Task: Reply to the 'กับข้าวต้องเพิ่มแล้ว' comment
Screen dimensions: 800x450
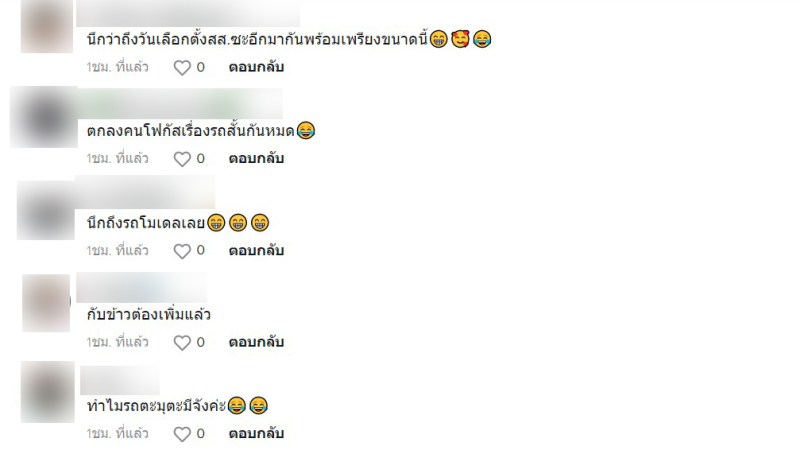Action: tap(256, 342)
